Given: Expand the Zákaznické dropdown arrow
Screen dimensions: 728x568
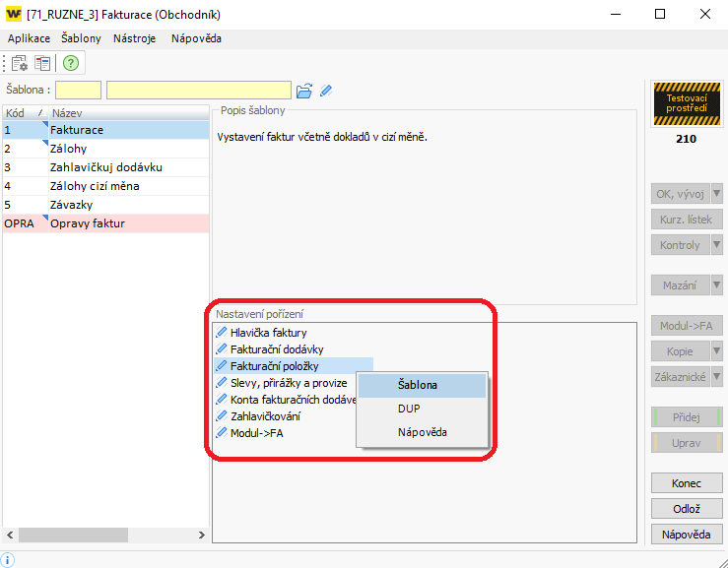Looking at the screenshot, I should (x=717, y=376).
